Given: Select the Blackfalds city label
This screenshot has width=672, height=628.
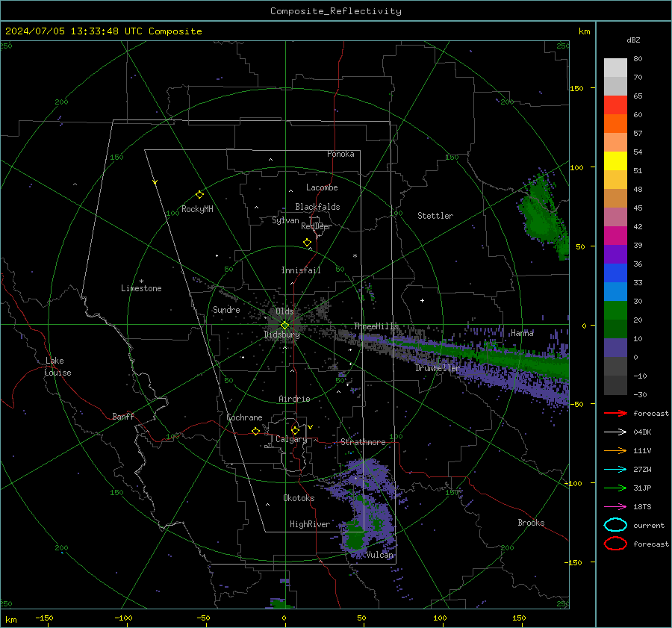Looking at the screenshot, I should pyautogui.click(x=317, y=207).
